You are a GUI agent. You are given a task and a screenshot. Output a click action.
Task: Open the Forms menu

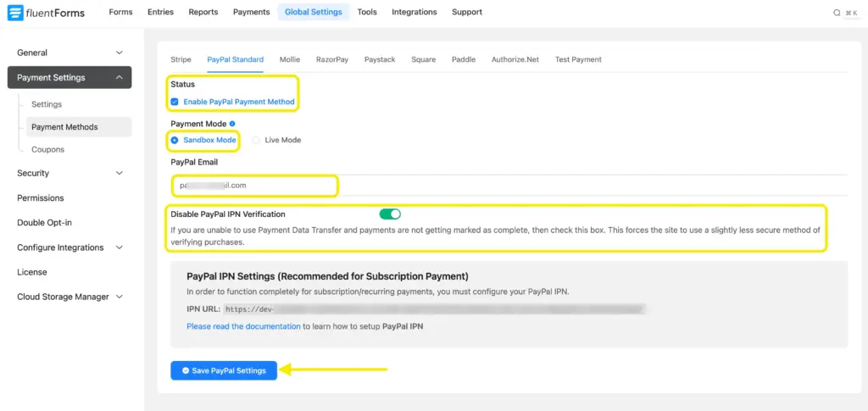click(x=120, y=12)
